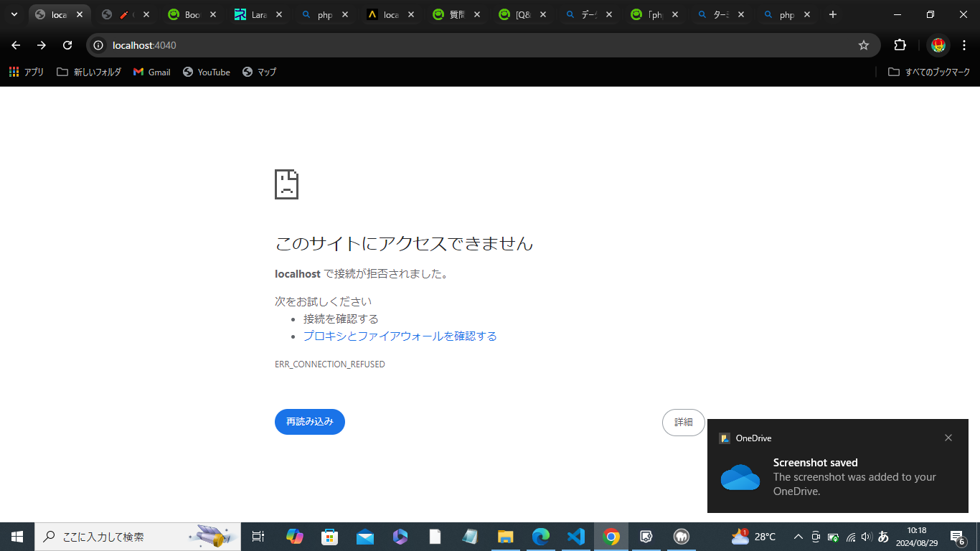Screen dimensions: 980x551
Task: Switch to the ター tab
Action: [721, 14]
